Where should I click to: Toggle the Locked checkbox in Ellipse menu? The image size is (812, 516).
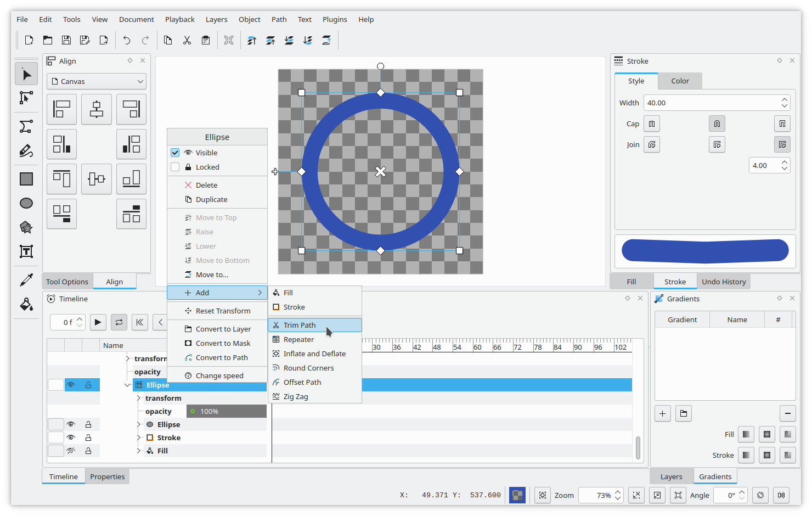175,167
